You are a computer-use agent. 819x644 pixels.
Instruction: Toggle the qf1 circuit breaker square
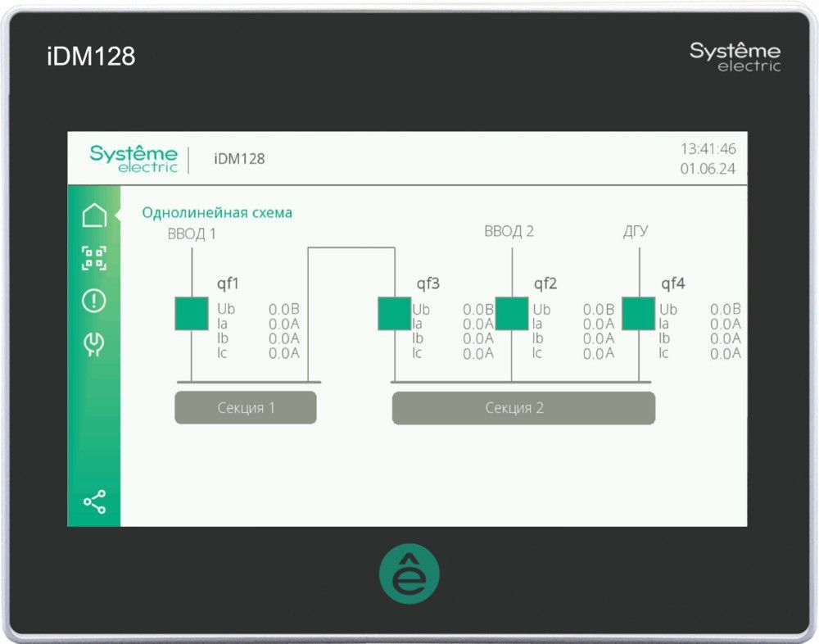[x=192, y=314]
